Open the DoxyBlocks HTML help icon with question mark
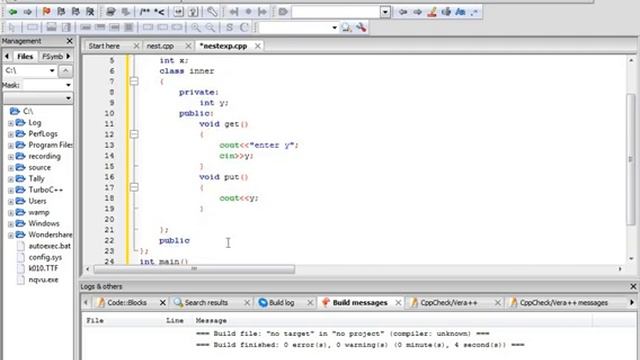This screenshot has width=640, height=360. tap(193, 12)
